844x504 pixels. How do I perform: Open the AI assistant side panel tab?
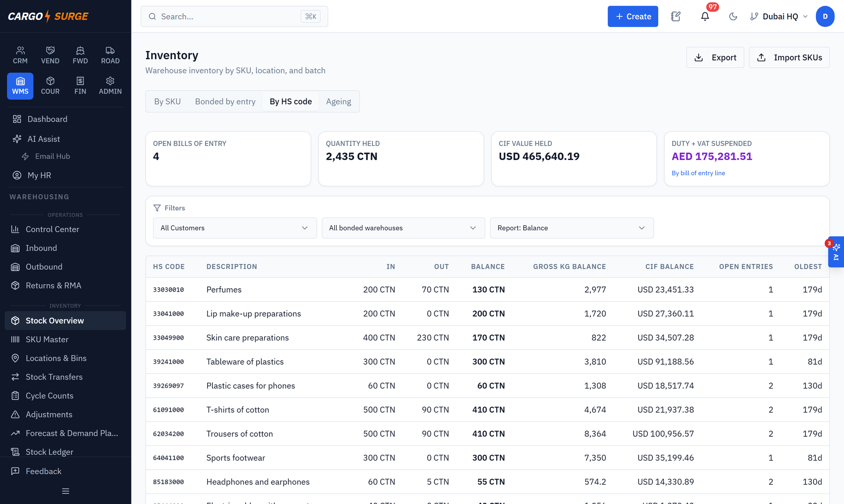point(836,252)
